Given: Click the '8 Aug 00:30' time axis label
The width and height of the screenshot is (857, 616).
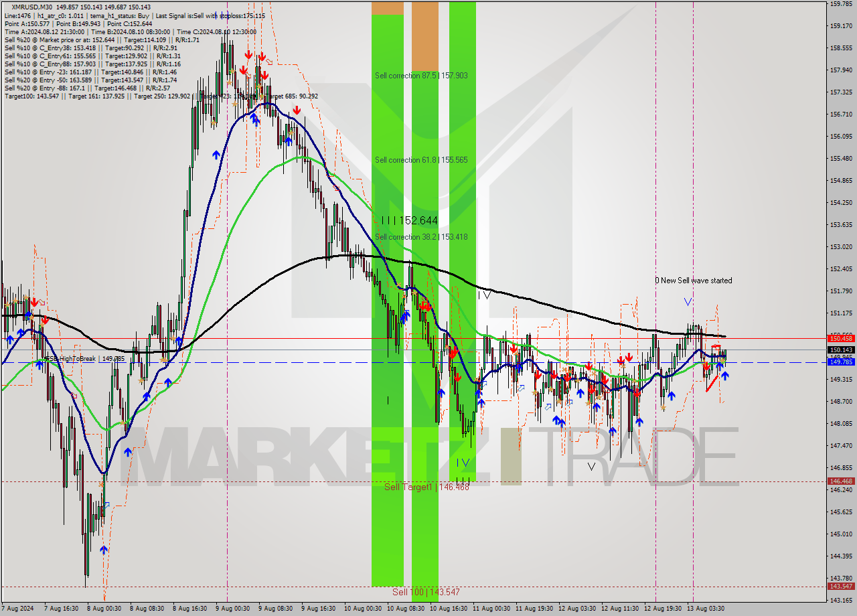Looking at the screenshot, I should [x=104, y=609].
